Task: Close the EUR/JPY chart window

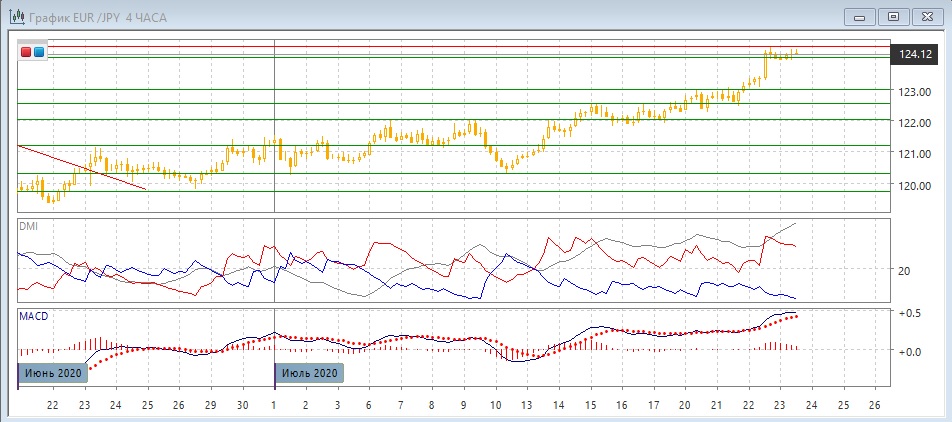Action: click(x=929, y=16)
